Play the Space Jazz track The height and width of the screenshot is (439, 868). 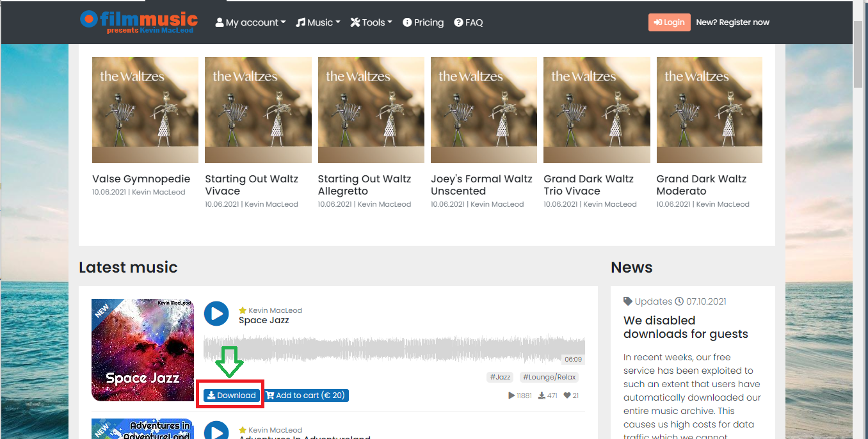pos(216,314)
